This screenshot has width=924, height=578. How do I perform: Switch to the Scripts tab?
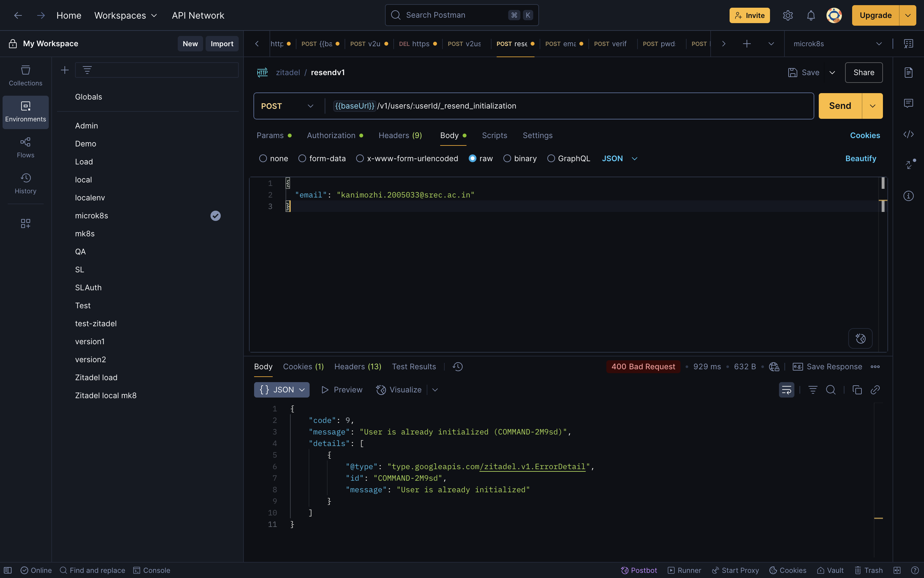pos(494,135)
